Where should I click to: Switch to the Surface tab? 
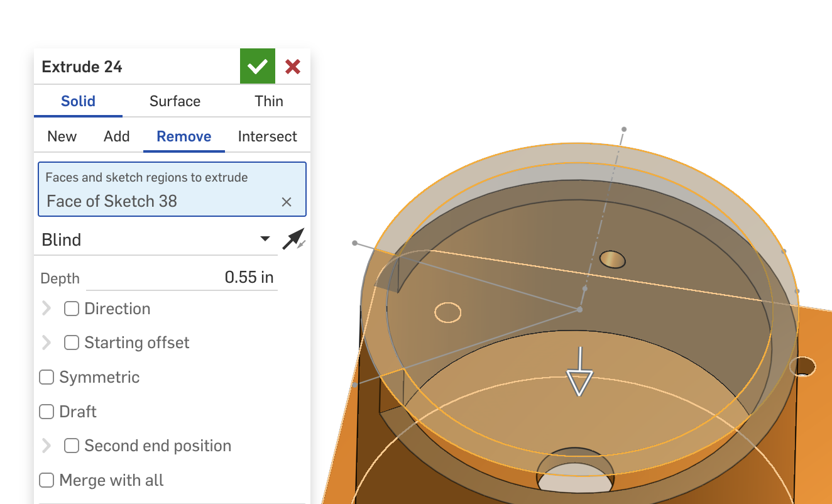(x=175, y=101)
